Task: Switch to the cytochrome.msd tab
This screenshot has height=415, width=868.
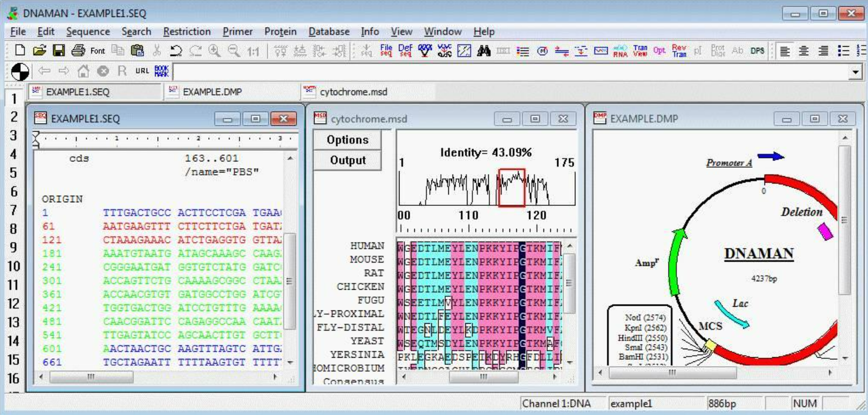Action: click(x=368, y=92)
